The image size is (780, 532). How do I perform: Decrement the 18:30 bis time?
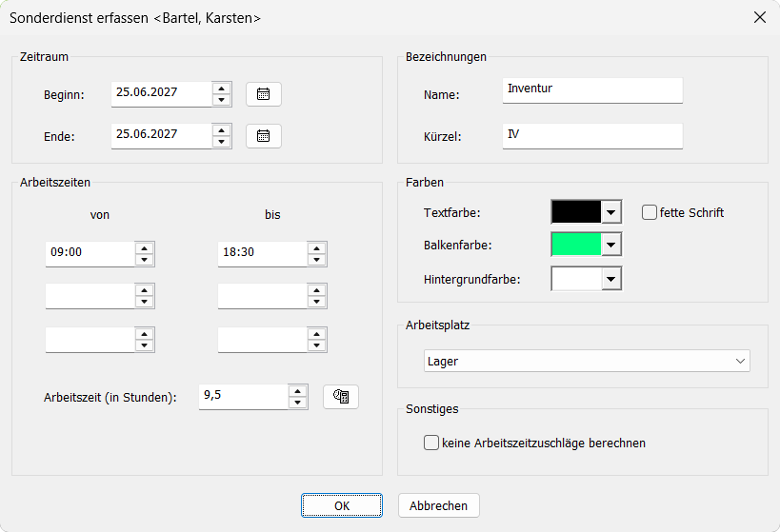tap(316, 260)
